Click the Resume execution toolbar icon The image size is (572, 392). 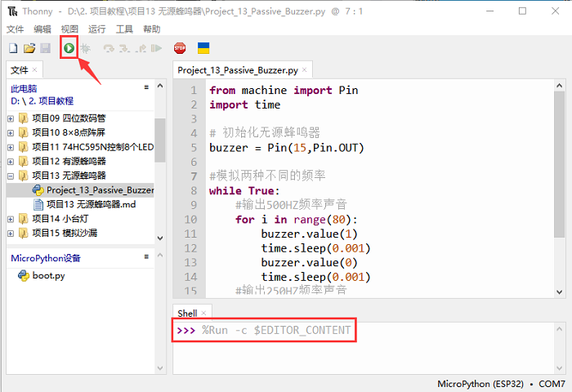156,49
